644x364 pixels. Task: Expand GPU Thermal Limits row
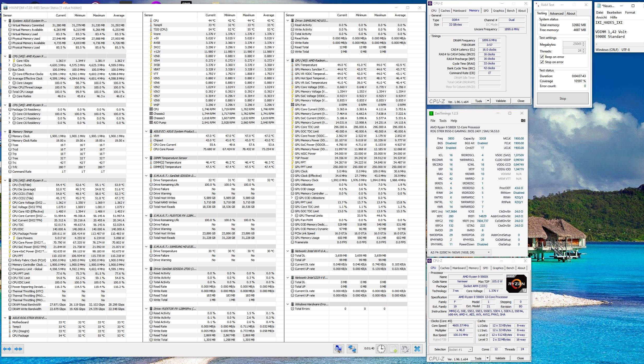(292, 216)
